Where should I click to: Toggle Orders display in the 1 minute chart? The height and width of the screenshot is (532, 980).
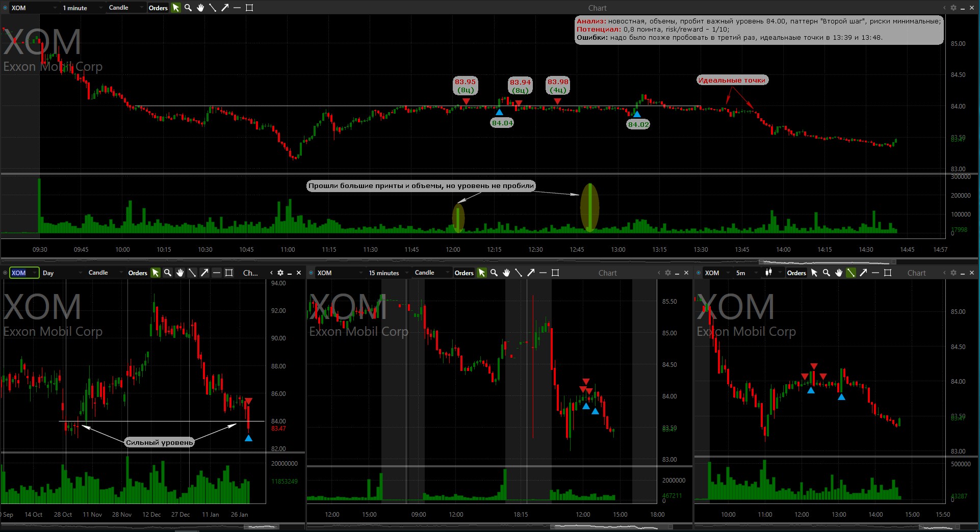[x=158, y=8]
